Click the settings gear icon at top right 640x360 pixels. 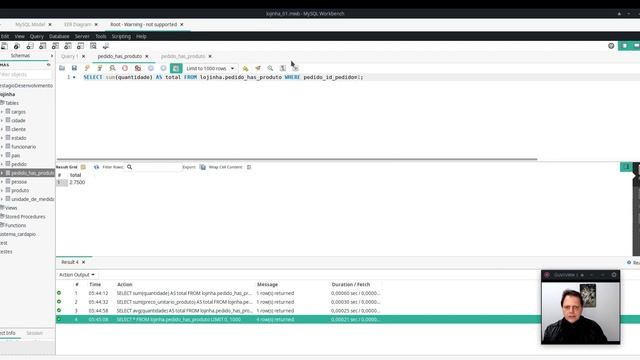tap(611, 46)
